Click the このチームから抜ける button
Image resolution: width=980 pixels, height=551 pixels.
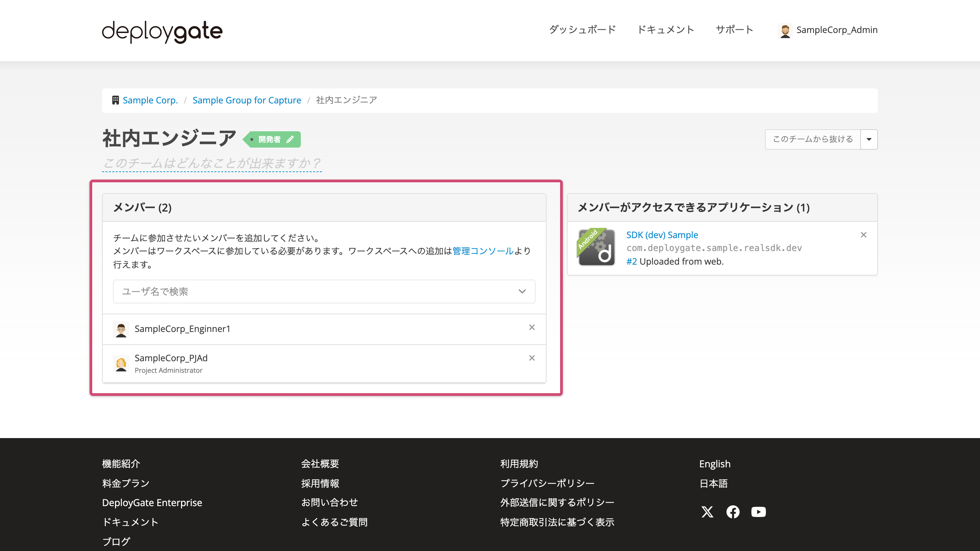pos(813,139)
